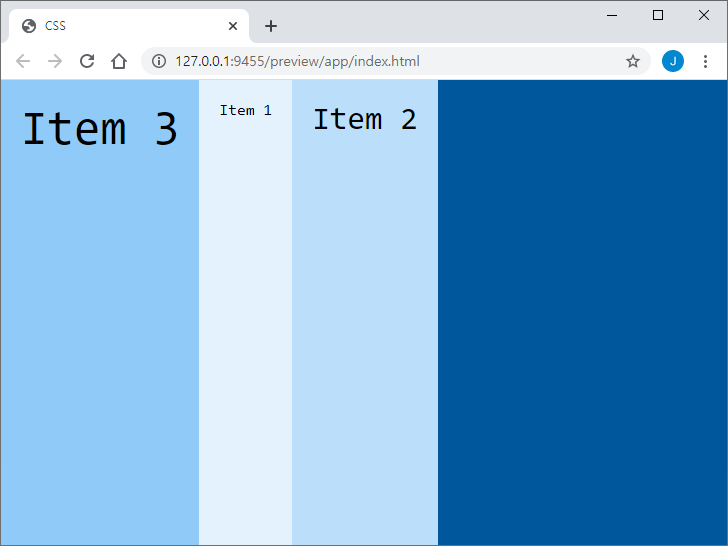The height and width of the screenshot is (546, 728).
Task: Go to the home page
Action: pyautogui.click(x=119, y=61)
